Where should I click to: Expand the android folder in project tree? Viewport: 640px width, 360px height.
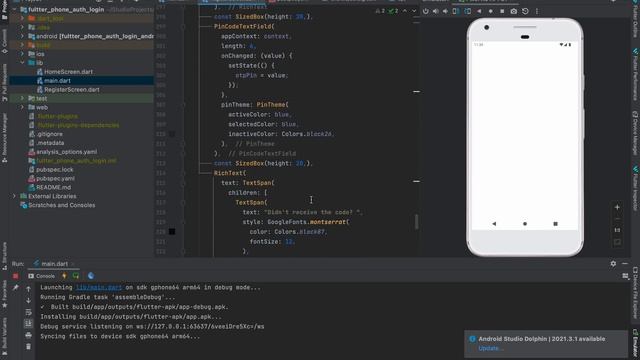tap(22, 36)
